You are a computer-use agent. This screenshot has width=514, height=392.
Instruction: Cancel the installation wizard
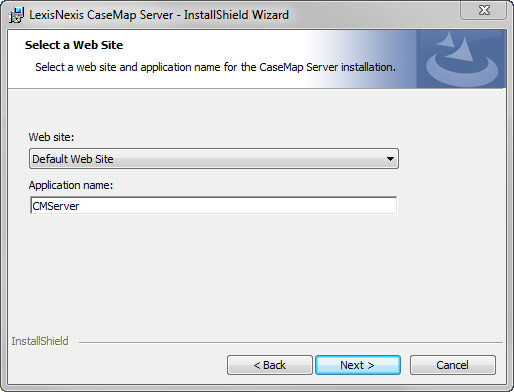point(453,365)
